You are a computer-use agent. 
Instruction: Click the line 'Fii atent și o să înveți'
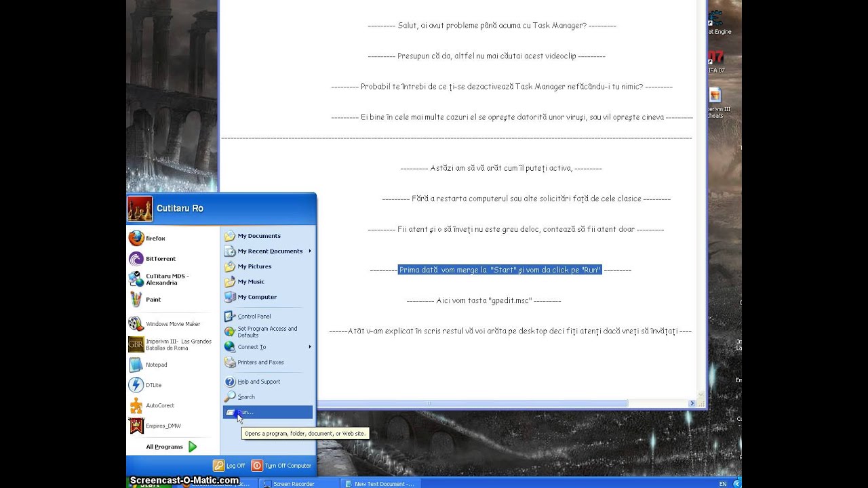[x=515, y=229]
